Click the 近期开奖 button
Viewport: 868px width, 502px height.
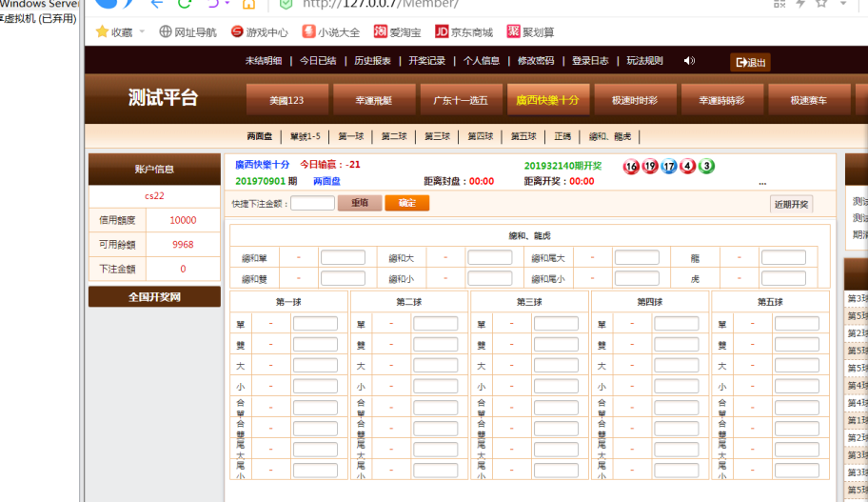[791, 204]
